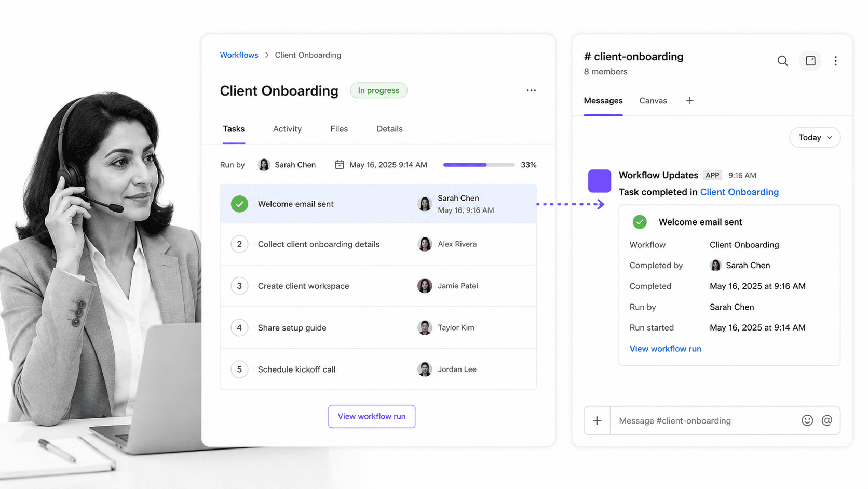Viewport: 868px width, 489px height.
Task: Open the canvas panel icon in channel header
Action: pyautogui.click(x=810, y=61)
